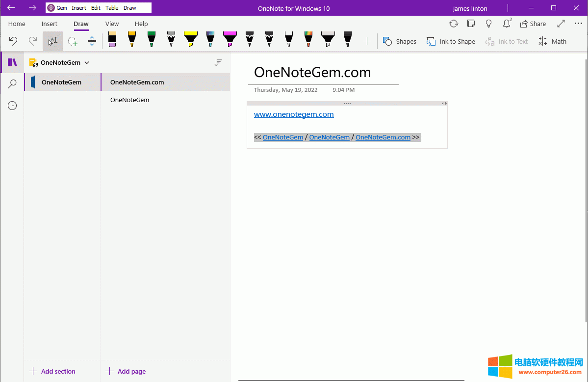Open the Gem add-in Table menu
The image size is (588, 382).
click(112, 8)
